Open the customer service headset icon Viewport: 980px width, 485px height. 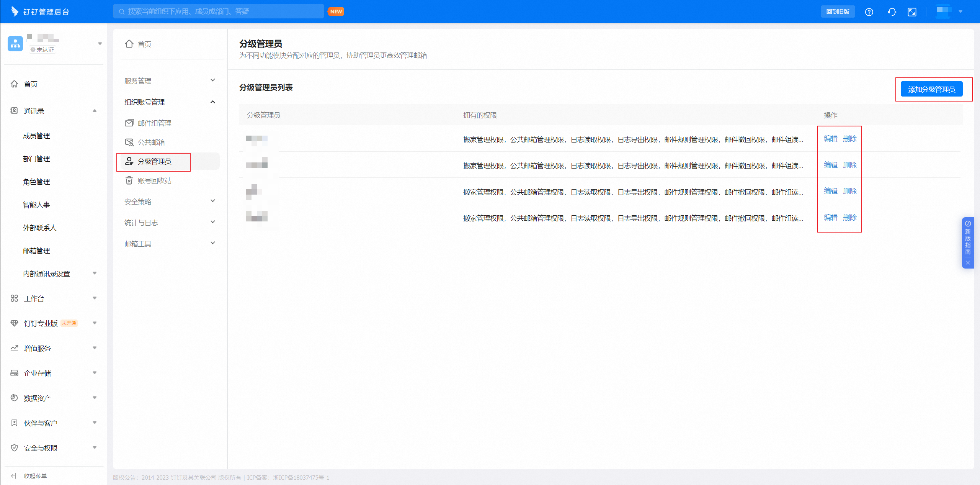pos(892,12)
